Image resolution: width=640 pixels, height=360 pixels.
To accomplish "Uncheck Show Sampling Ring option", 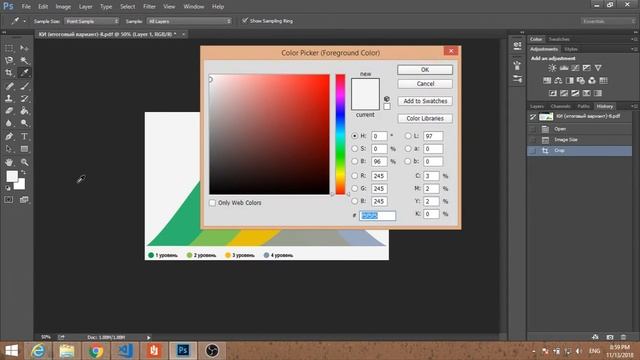I will click(244, 20).
